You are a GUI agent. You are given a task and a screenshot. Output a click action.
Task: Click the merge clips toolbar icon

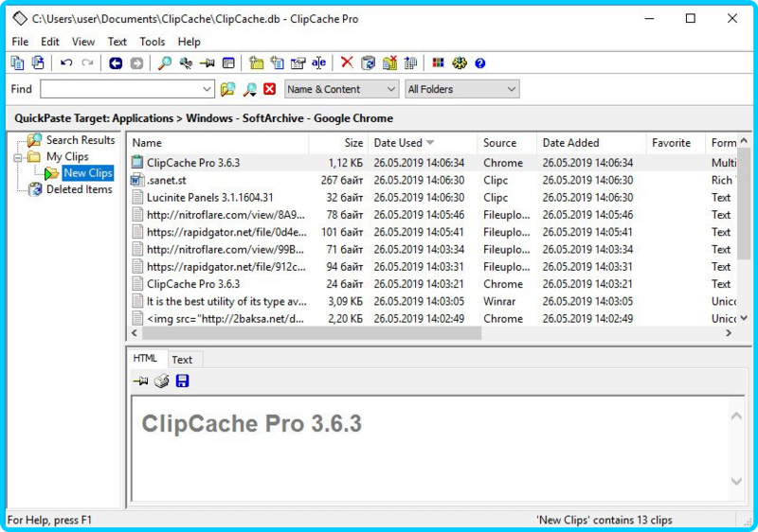pyautogui.click(x=411, y=62)
